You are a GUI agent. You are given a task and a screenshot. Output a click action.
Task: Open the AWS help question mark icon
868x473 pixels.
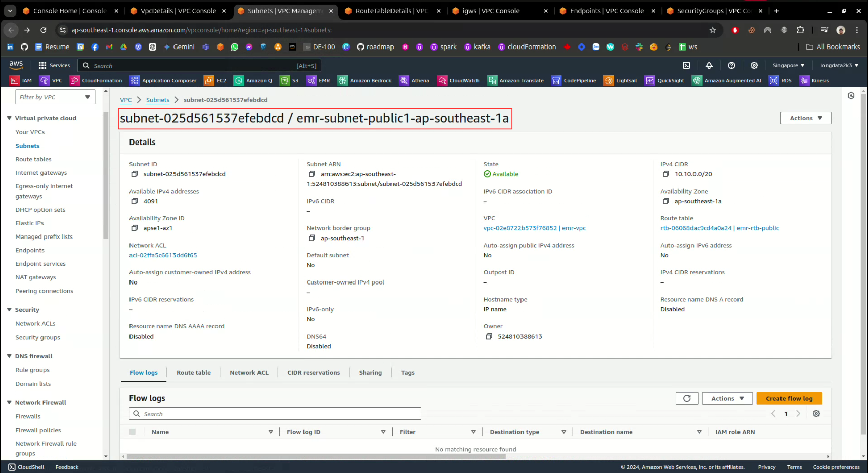tap(731, 65)
